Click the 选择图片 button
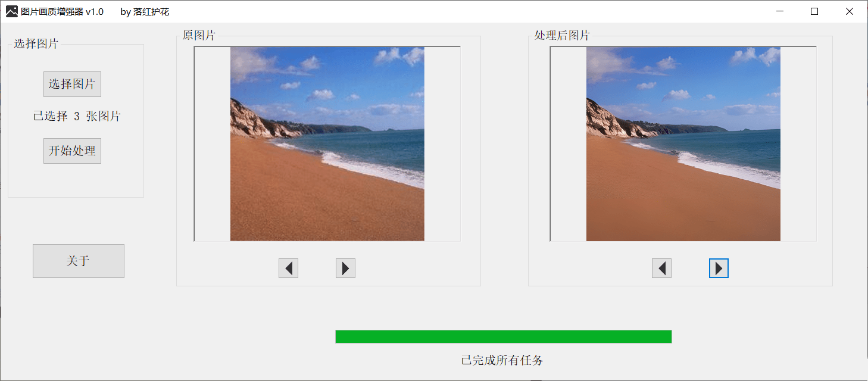The height and width of the screenshot is (381, 868). point(72,84)
